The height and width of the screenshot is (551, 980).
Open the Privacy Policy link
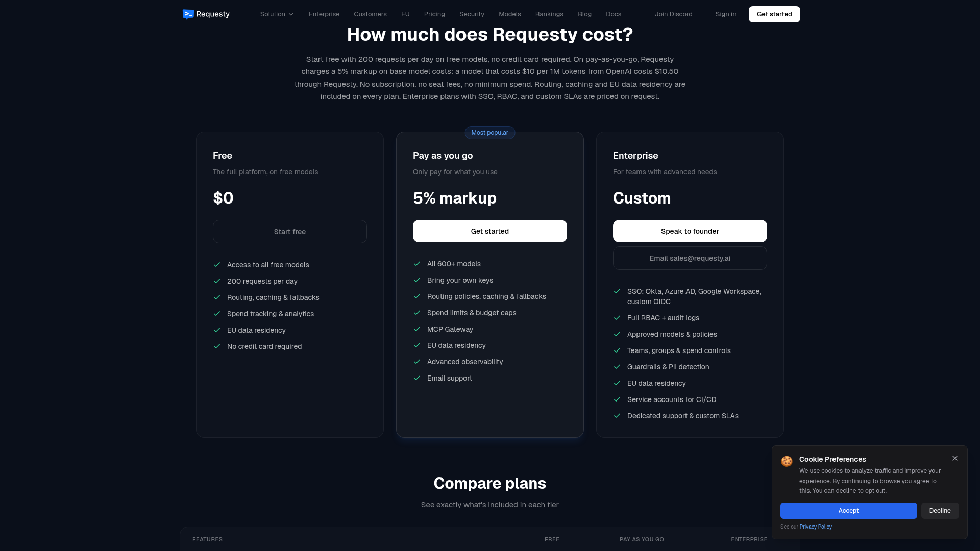click(x=816, y=527)
